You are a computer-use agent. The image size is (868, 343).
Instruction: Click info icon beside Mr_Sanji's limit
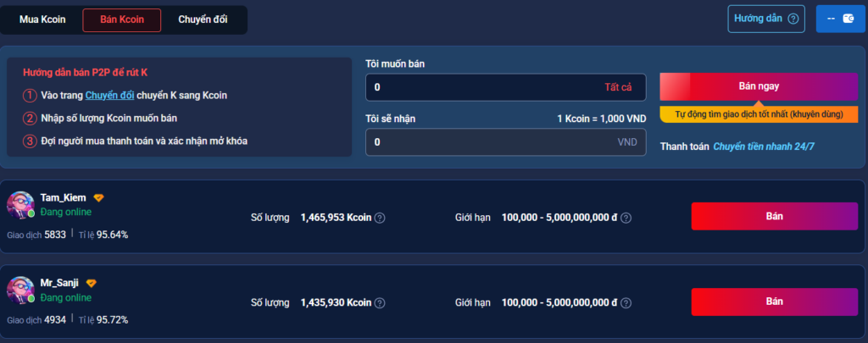click(x=626, y=302)
